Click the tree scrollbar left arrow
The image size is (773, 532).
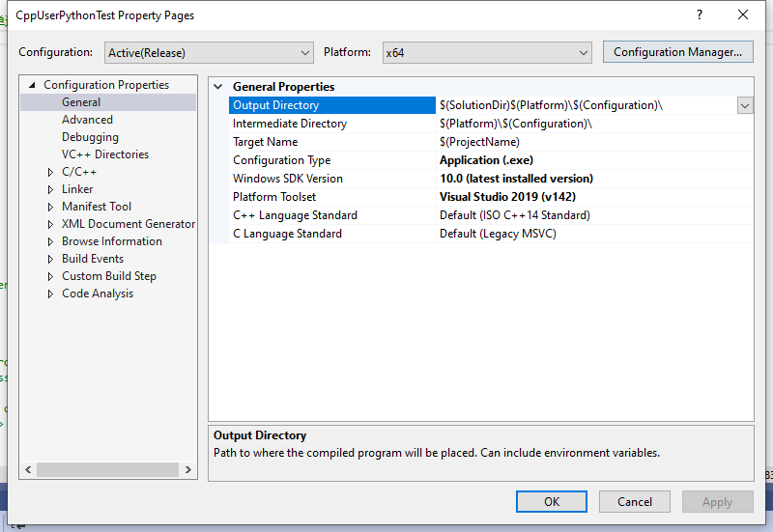click(x=28, y=470)
